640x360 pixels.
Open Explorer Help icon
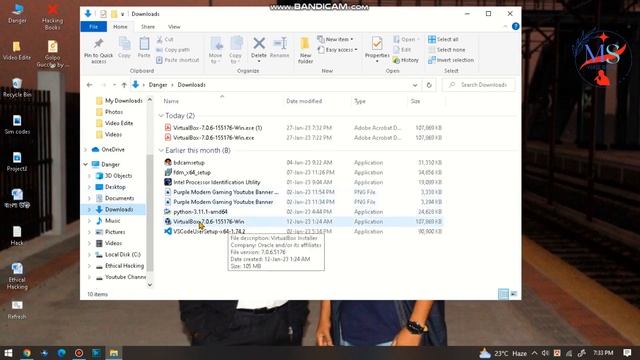click(x=516, y=27)
